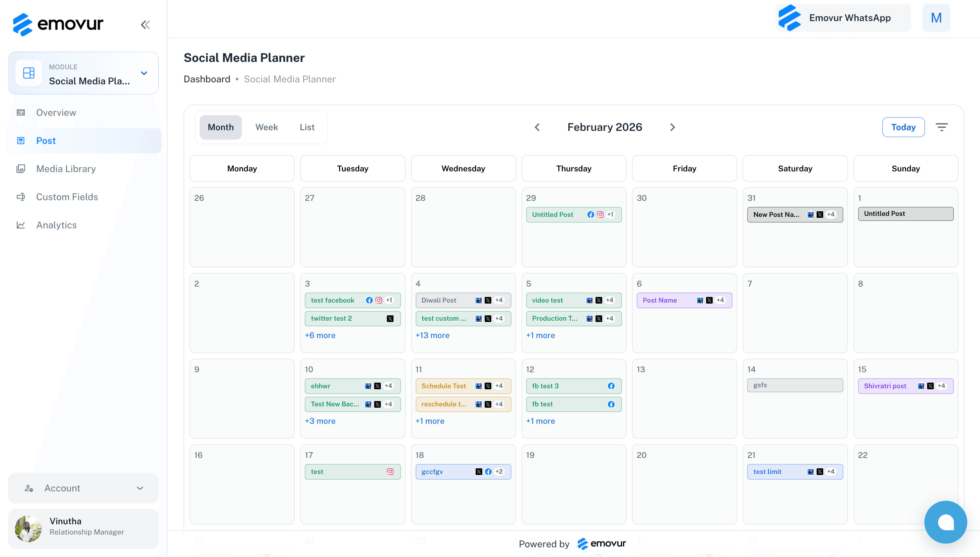This screenshot has width=980, height=557.
Task: Click Instagram icon on the test post
Action: (390, 472)
